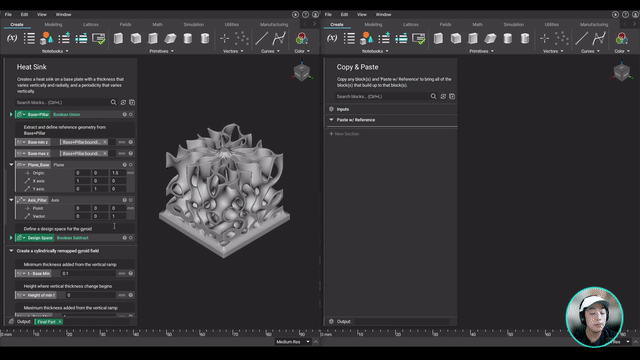The height and width of the screenshot is (360, 640).
Task: Click the t - Base Min value field
Action: point(88,273)
